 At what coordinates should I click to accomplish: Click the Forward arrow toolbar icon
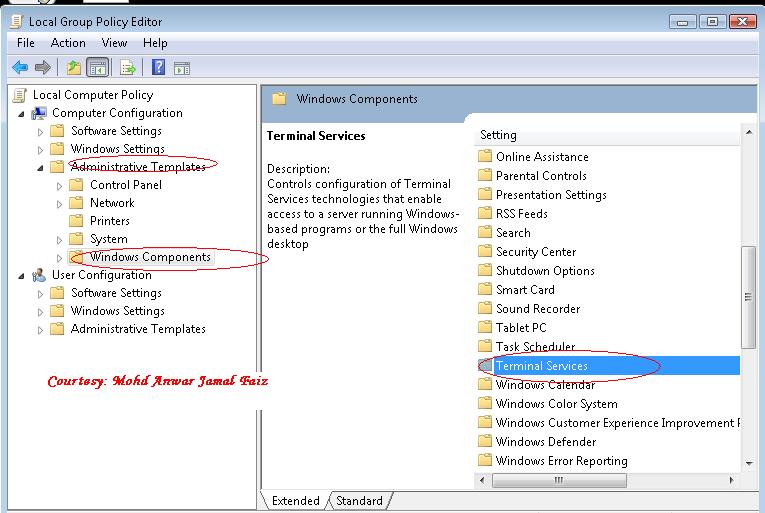click(43, 67)
